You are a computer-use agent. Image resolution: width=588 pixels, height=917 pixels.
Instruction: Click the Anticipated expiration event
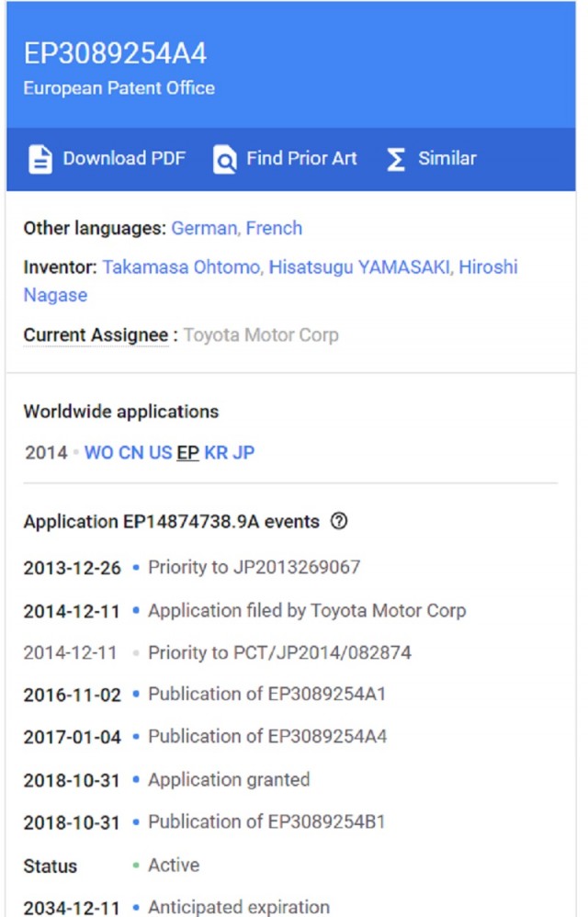coord(239,907)
